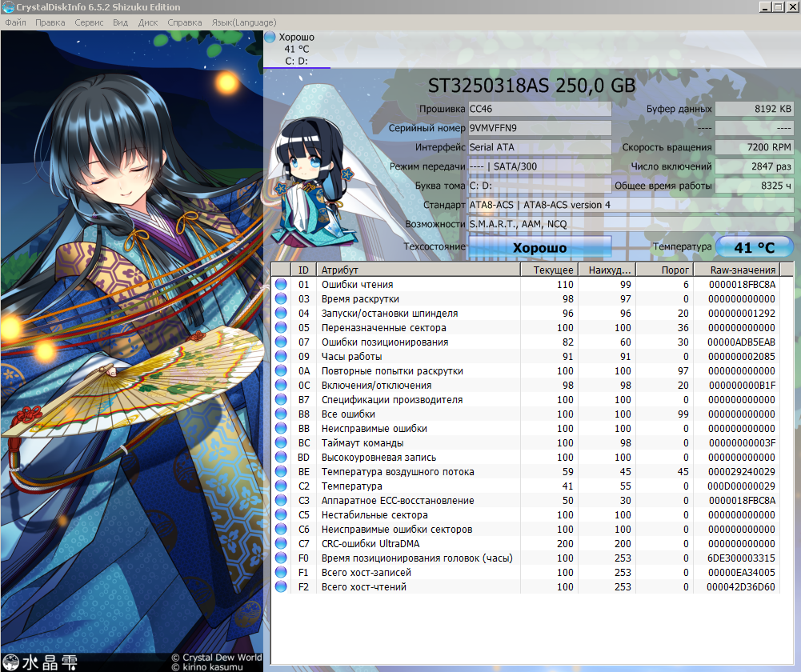Click the Порог column header
Image resolution: width=801 pixels, height=672 pixels.
[x=665, y=270]
